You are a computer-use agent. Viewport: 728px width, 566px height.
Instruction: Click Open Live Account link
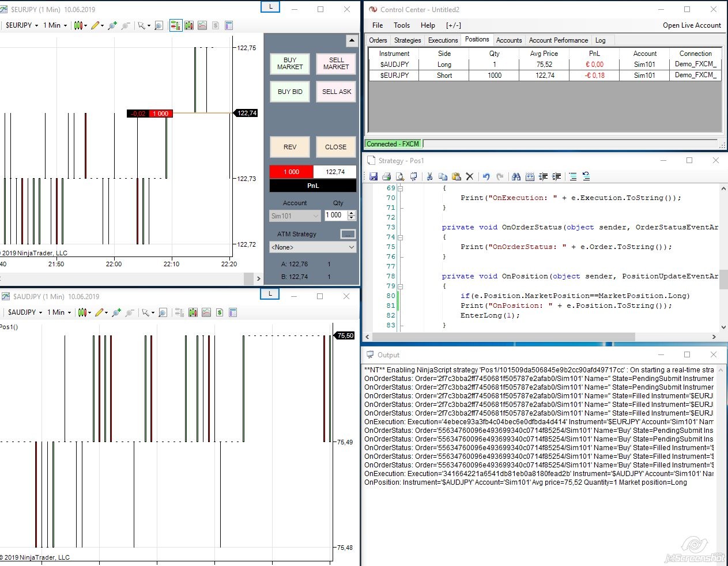click(692, 25)
